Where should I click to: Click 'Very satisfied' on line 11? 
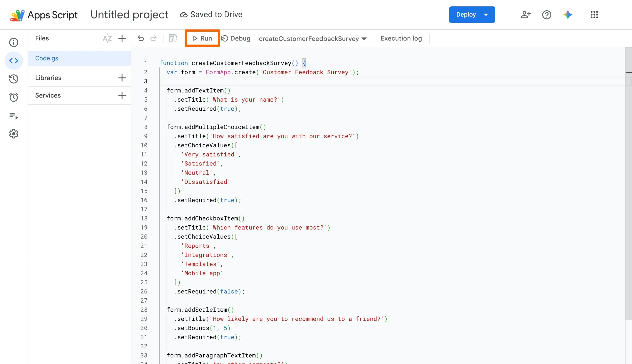(x=209, y=154)
